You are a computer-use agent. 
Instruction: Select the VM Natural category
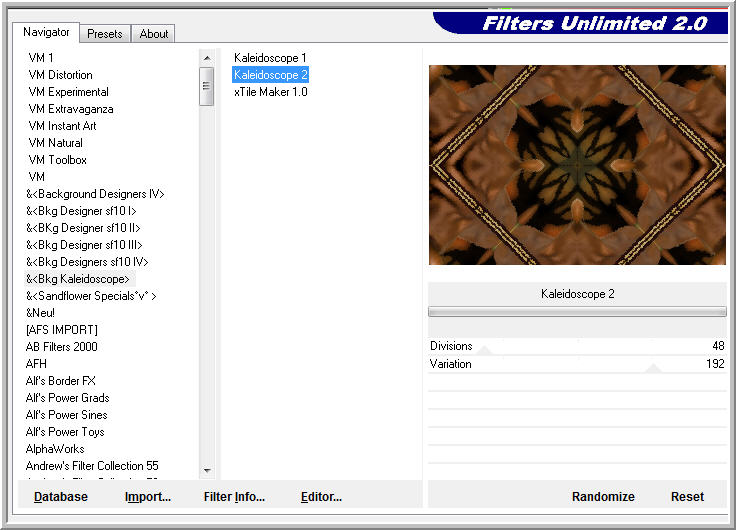[55, 143]
